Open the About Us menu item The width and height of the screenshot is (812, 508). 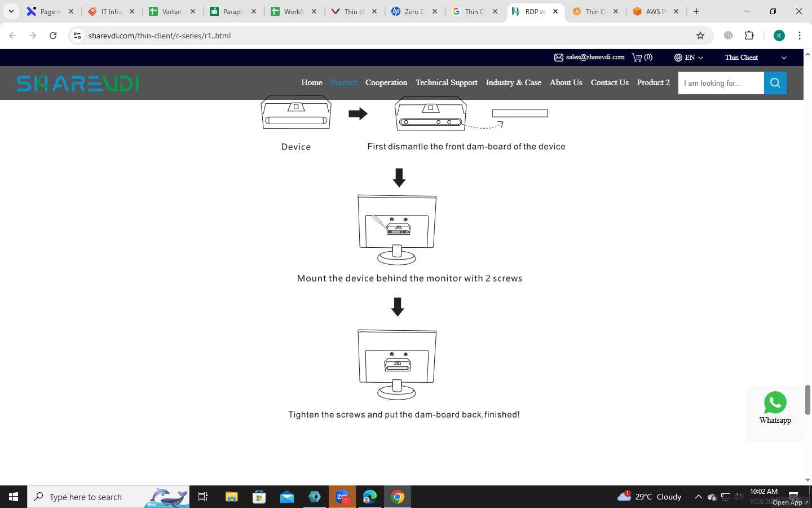566,82
